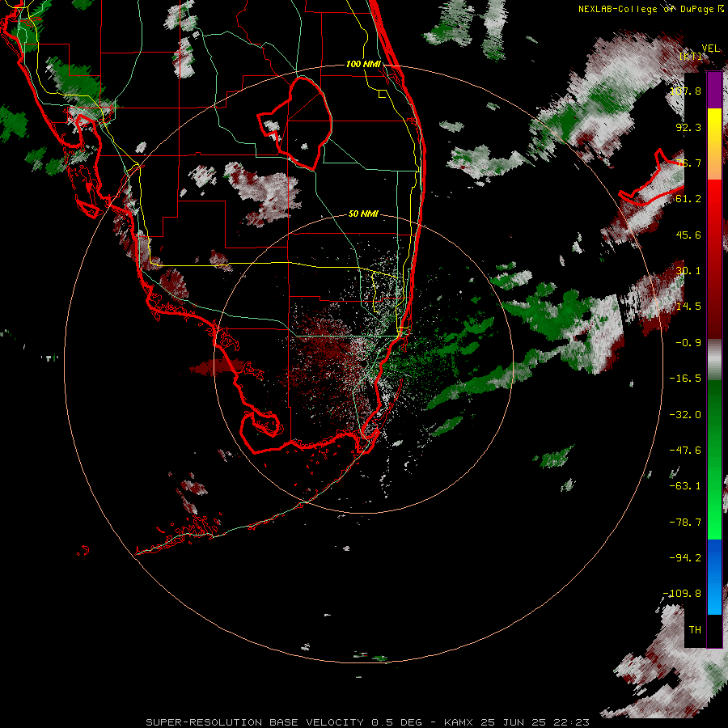This screenshot has width=728, height=728.
Task: Click the 50 NMI range ring label
Action: pyautogui.click(x=363, y=214)
